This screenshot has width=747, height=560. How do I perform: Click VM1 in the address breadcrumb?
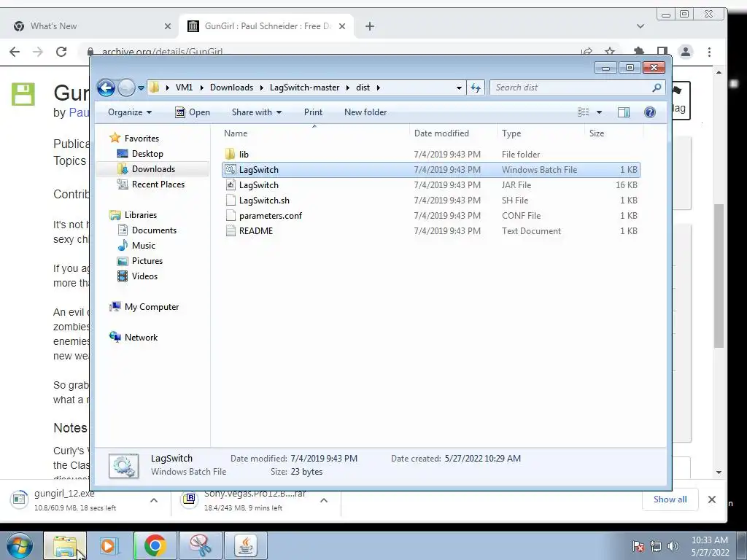pos(184,87)
